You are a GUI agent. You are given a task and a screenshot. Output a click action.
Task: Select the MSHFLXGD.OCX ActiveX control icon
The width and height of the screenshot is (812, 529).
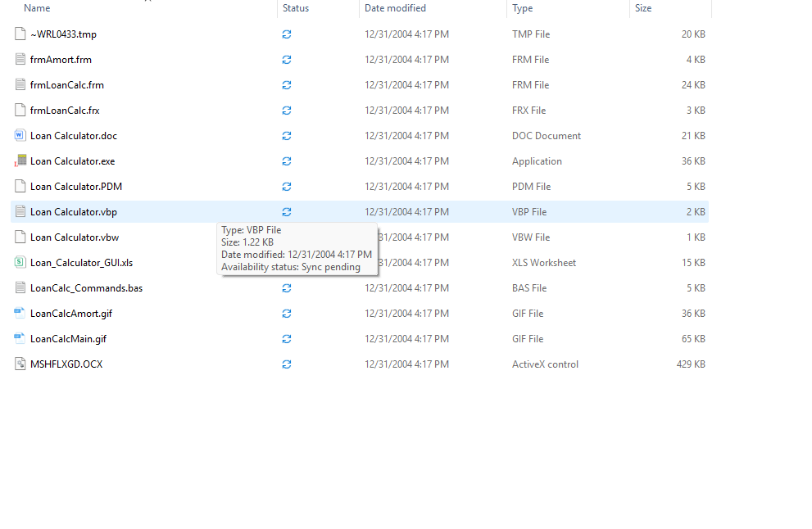[21, 364]
